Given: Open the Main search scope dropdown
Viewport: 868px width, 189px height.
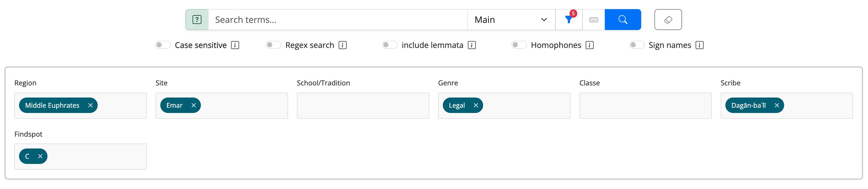Looking at the screenshot, I should point(511,20).
